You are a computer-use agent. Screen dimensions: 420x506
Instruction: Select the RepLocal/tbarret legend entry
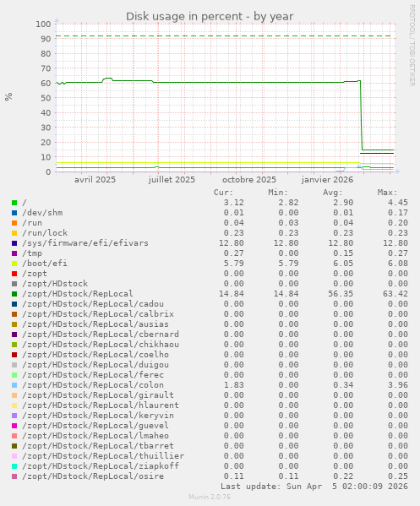(x=98, y=446)
